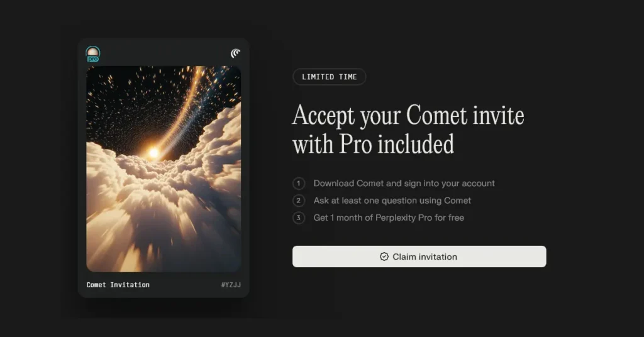Click the Comet swirl logo on the card
This screenshot has width=644, height=337.
[x=235, y=53]
